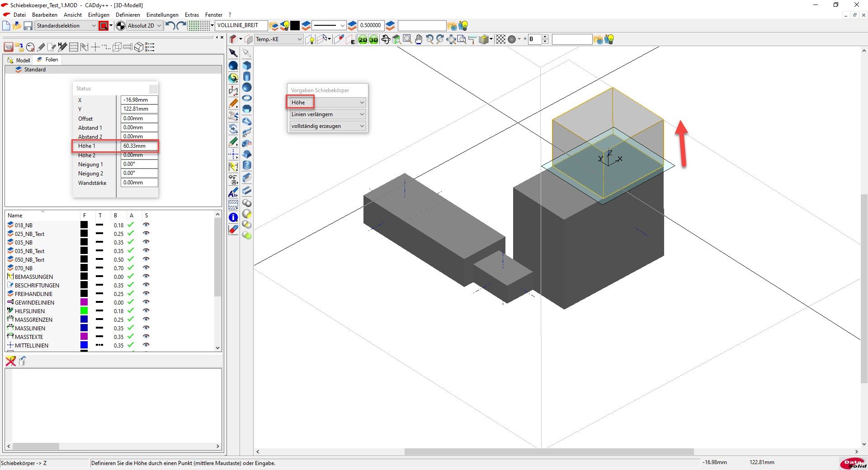
Task: Pick the torus solid tool
Action: [x=247, y=98]
